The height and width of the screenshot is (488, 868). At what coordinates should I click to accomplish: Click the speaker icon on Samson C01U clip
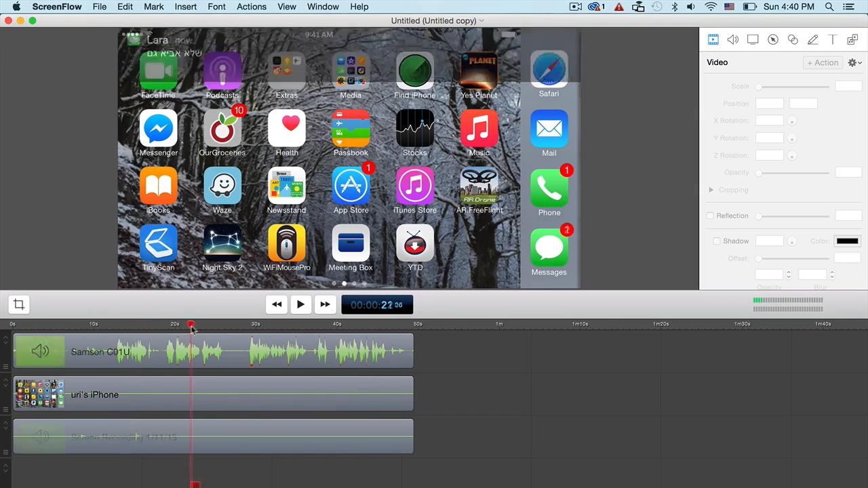coord(40,351)
